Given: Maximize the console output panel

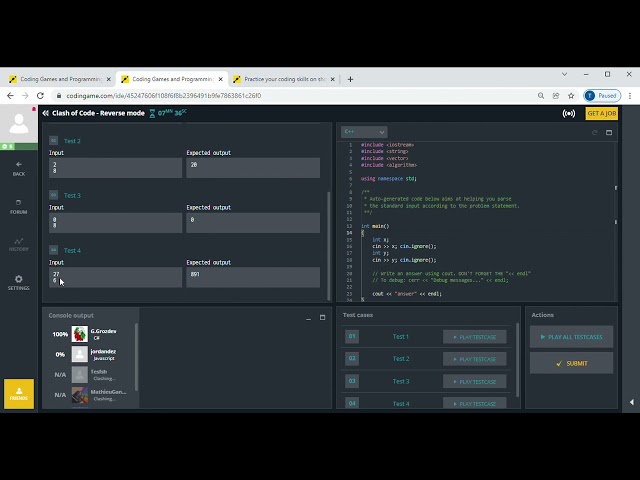Looking at the screenshot, I should pyautogui.click(x=322, y=318).
